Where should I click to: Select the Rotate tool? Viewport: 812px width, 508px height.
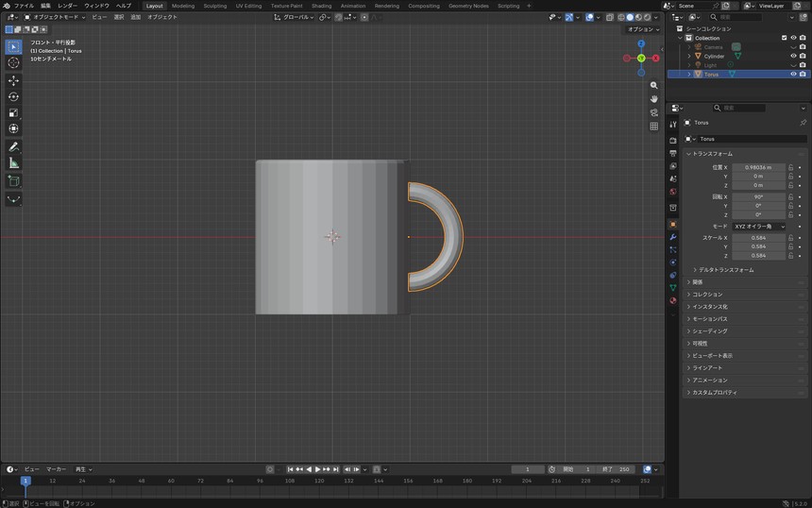coord(13,97)
